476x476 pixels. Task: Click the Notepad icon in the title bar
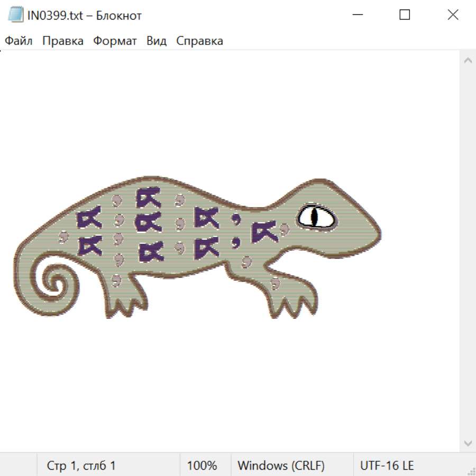point(16,15)
